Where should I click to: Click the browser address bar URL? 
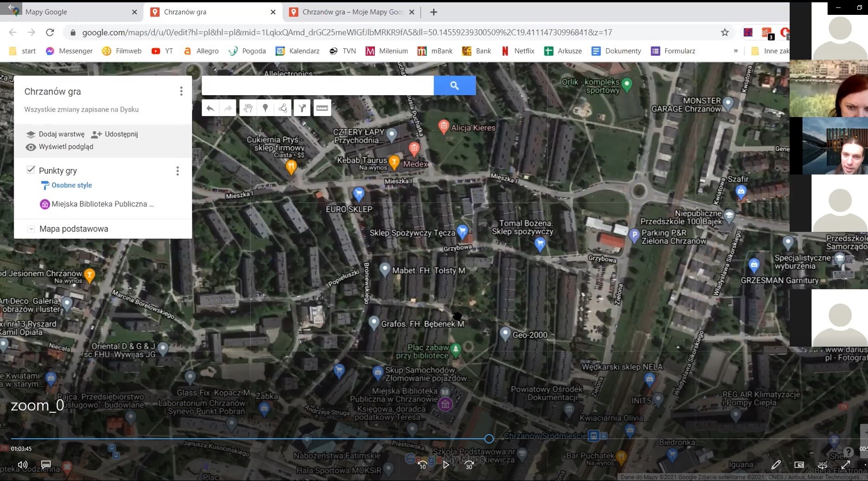click(x=347, y=32)
